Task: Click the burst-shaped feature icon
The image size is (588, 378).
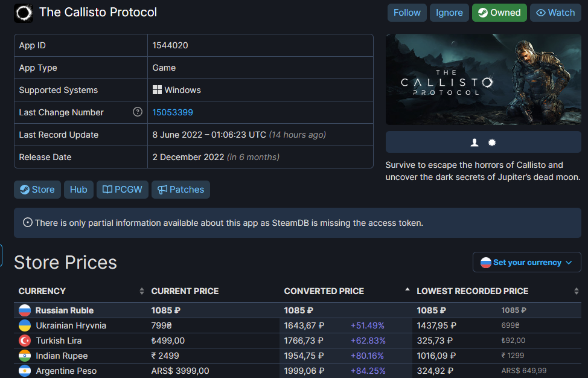Action: click(x=492, y=143)
